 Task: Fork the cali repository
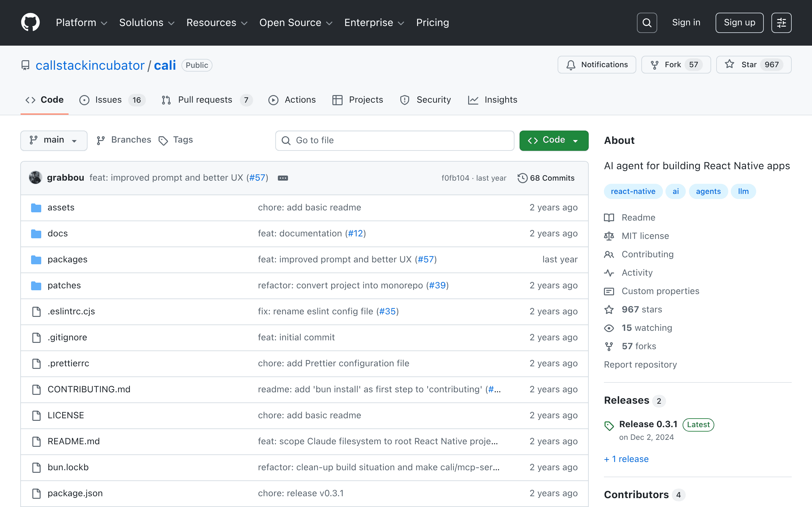[x=676, y=65]
